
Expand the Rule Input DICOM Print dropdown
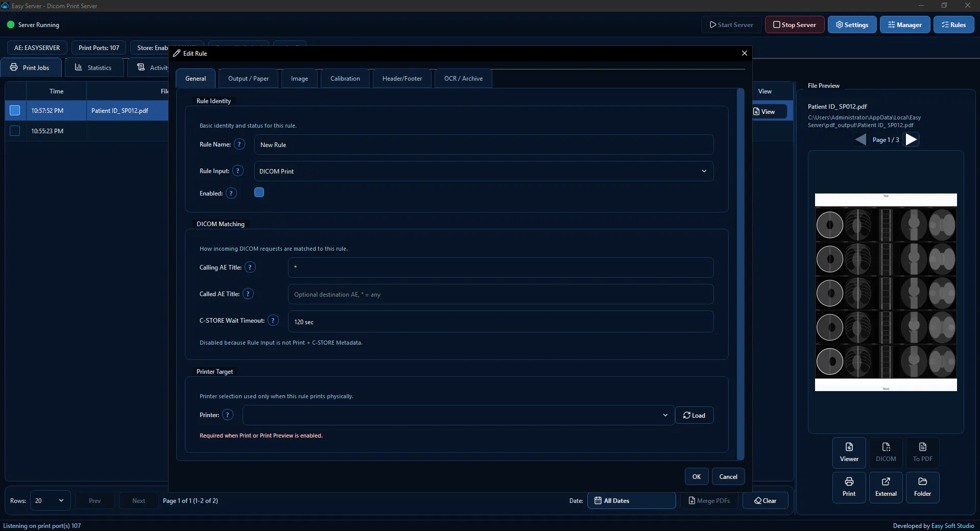click(x=484, y=171)
